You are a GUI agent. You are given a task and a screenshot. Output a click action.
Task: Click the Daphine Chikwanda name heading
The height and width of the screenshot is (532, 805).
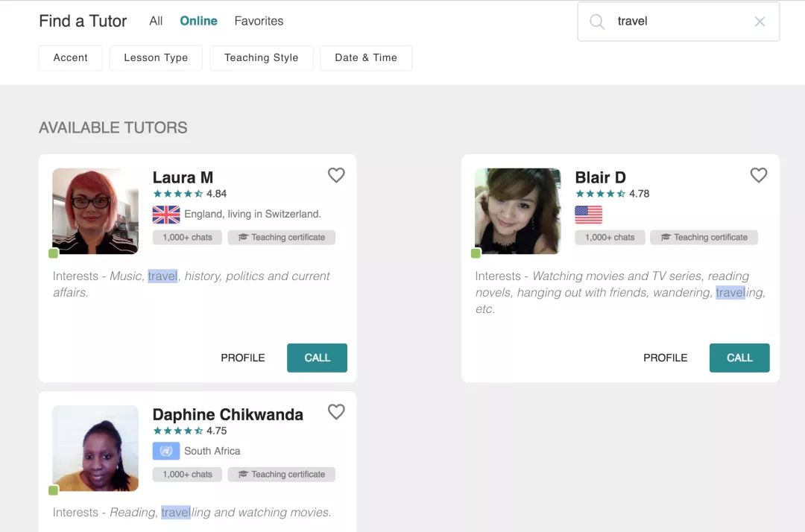(x=228, y=414)
